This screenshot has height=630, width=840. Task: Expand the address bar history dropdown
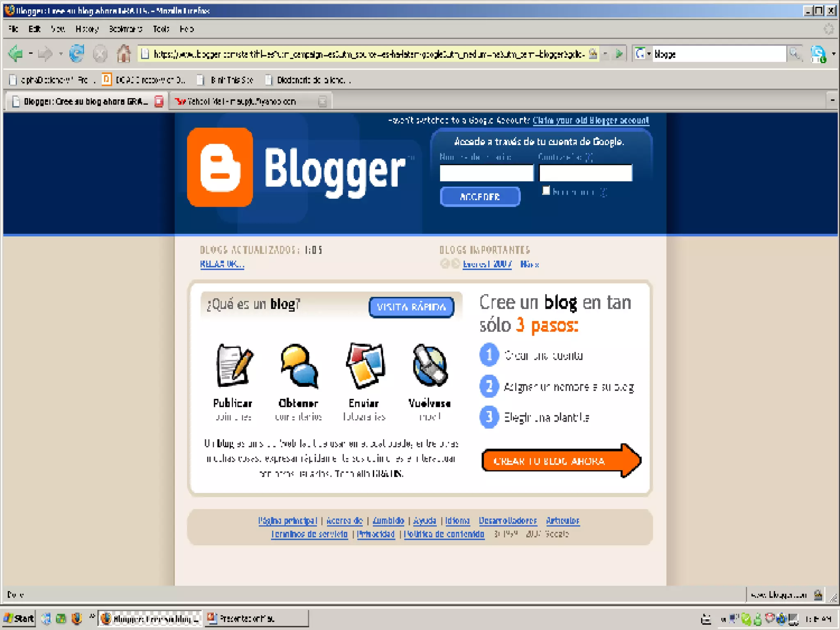pos(605,54)
